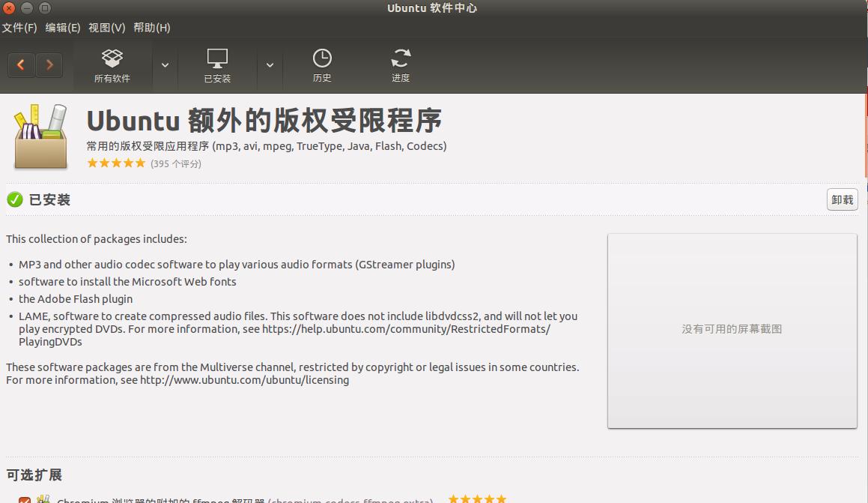The width and height of the screenshot is (868, 503).
Task: Open the 进度 (Progress) sync view
Action: pyautogui.click(x=401, y=66)
